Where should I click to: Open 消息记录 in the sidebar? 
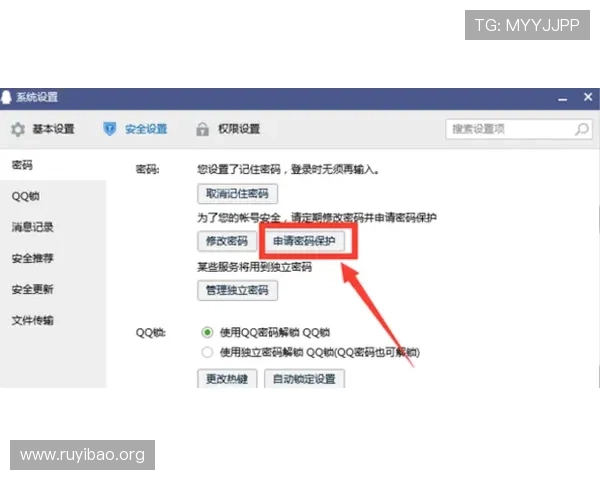(x=53, y=227)
